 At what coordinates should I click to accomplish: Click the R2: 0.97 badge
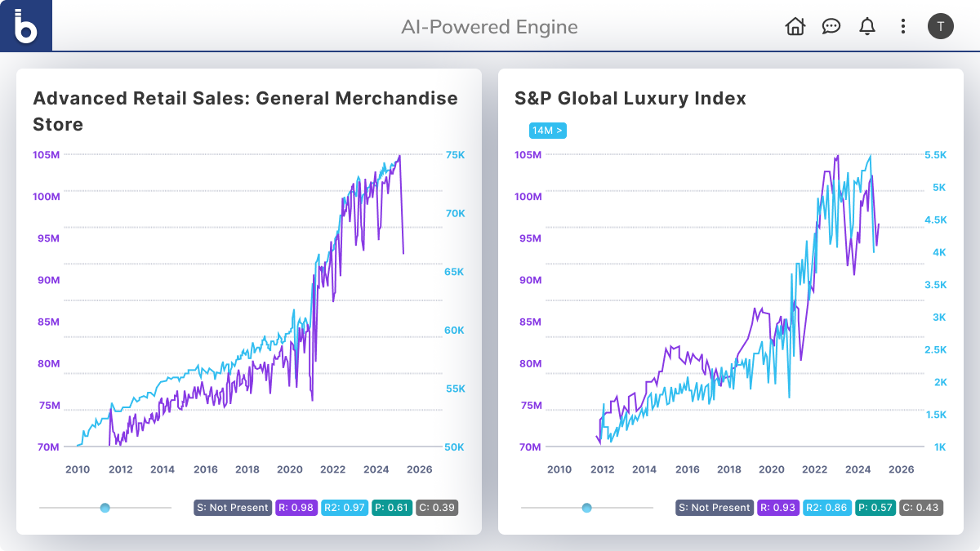[x=345, y=508]
